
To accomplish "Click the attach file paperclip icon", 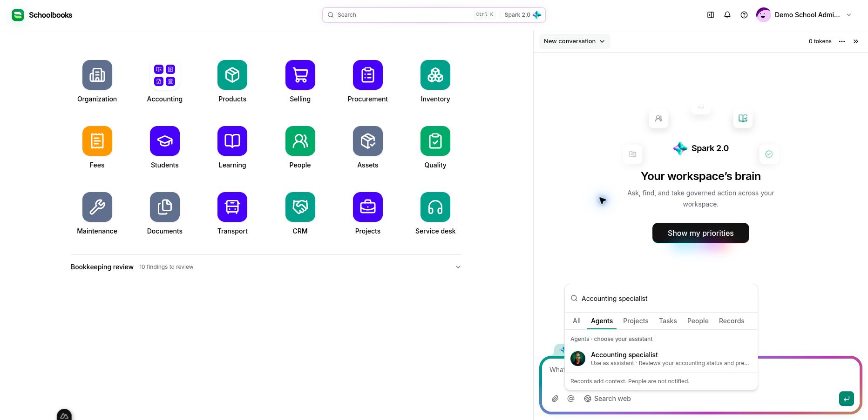I will pyautogui.click(x=555, y=399).
